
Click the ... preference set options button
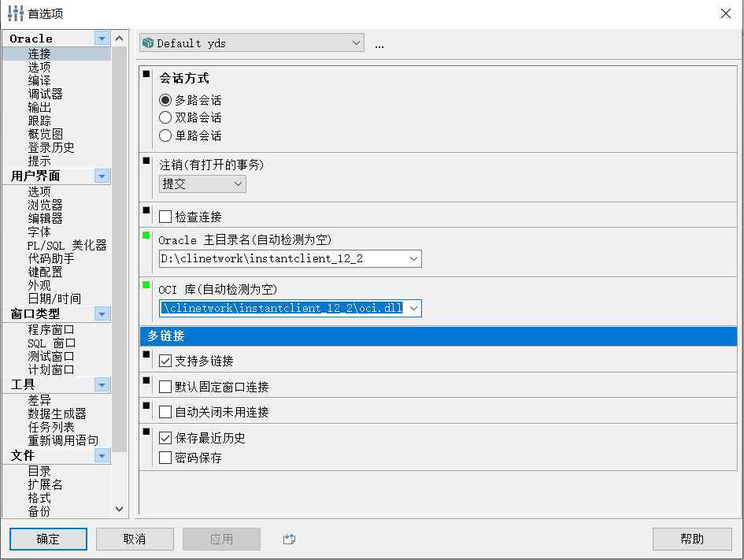[379, 46]
